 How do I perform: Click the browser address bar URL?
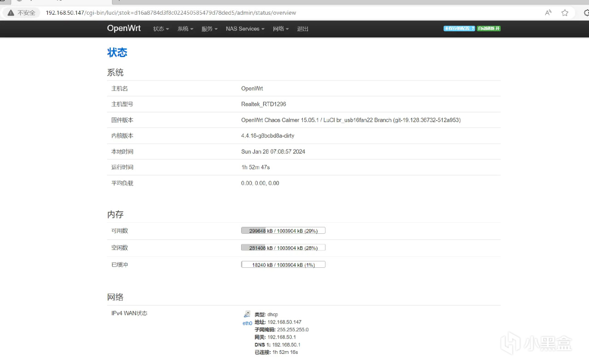click(171, 13)
